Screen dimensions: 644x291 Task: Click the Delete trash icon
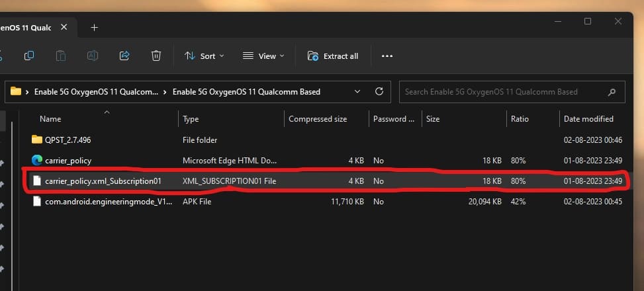pos(156,56)
